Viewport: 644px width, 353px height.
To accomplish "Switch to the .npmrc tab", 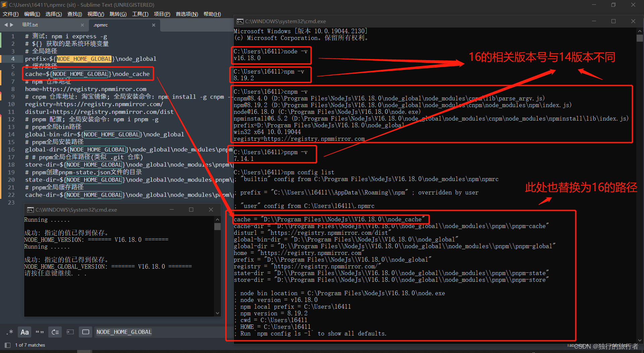I will click(x=101, y=25).
